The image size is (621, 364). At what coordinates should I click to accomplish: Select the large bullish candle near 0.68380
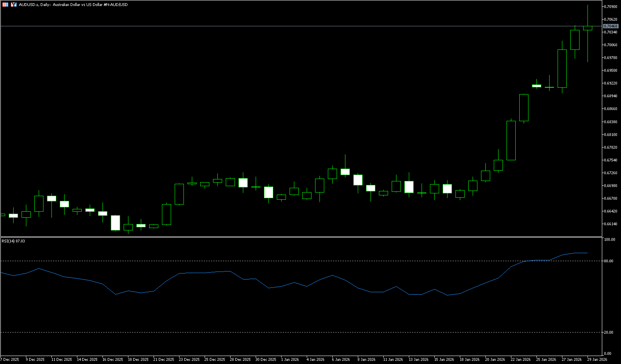click(511, 140)
